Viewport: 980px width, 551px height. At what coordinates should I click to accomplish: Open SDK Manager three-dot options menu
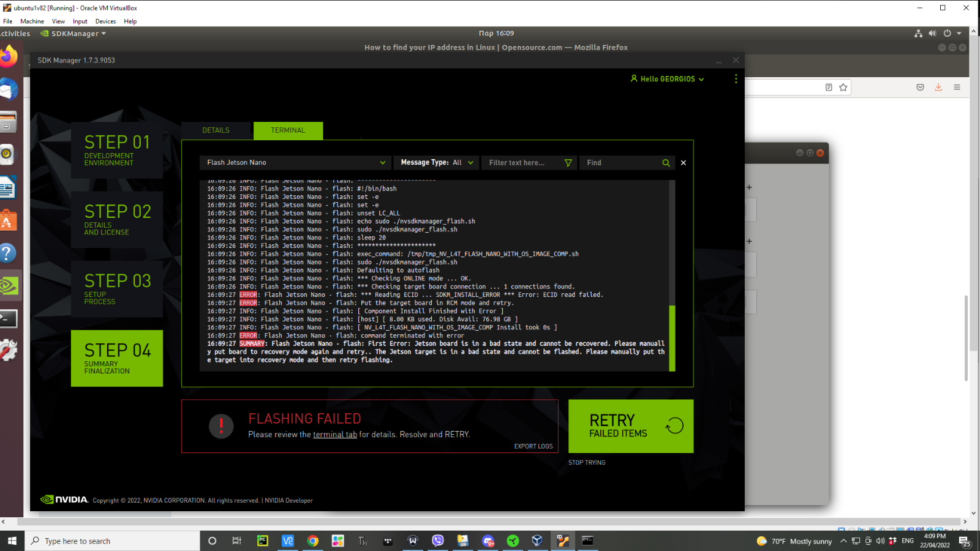(736, 79)
